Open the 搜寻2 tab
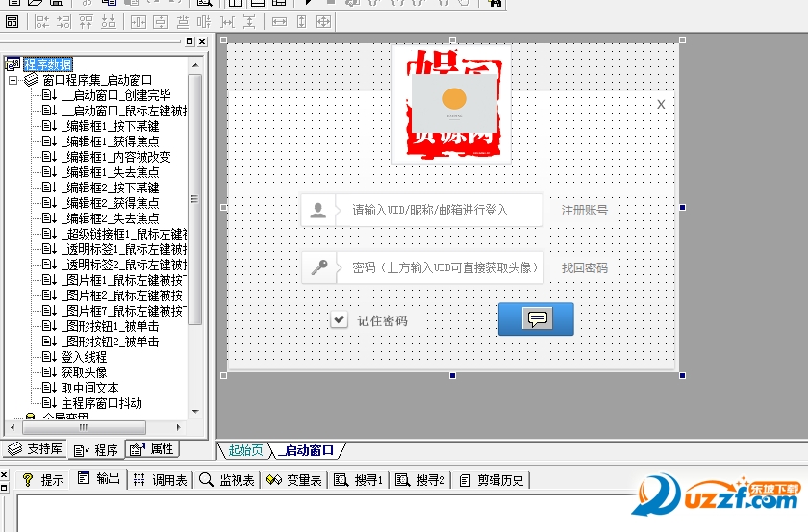The width and height of the screenshot is (808, 532). (420, 480)
